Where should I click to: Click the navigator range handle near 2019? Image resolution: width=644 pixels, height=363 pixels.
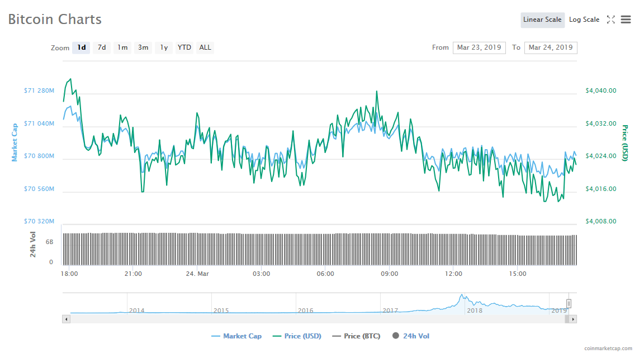tap(569, 303)
